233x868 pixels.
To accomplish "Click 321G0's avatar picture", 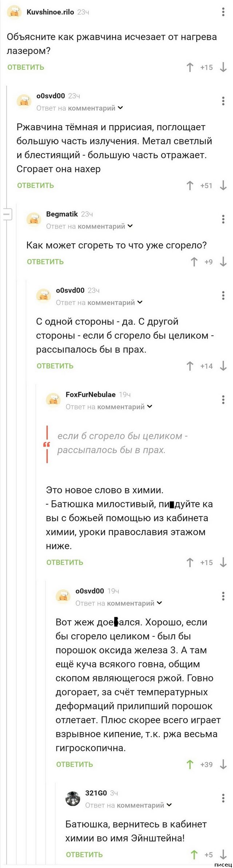I will [x=73, y=799].
